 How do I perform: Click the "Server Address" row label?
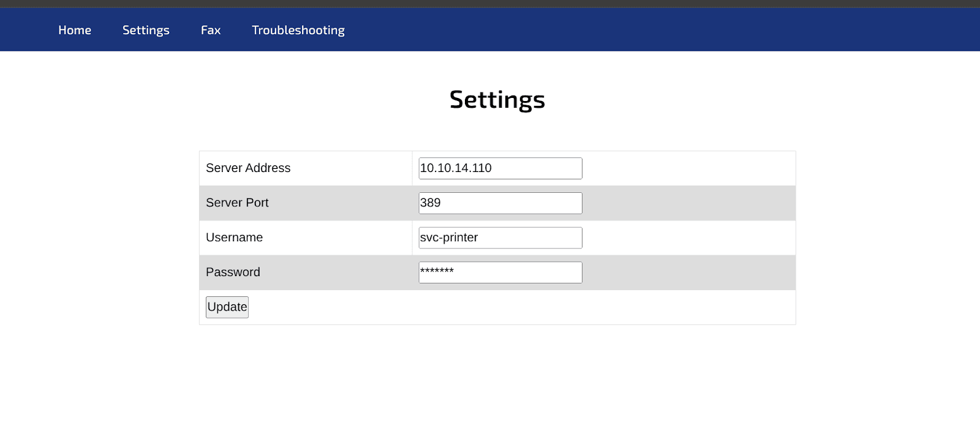(248, 168)
